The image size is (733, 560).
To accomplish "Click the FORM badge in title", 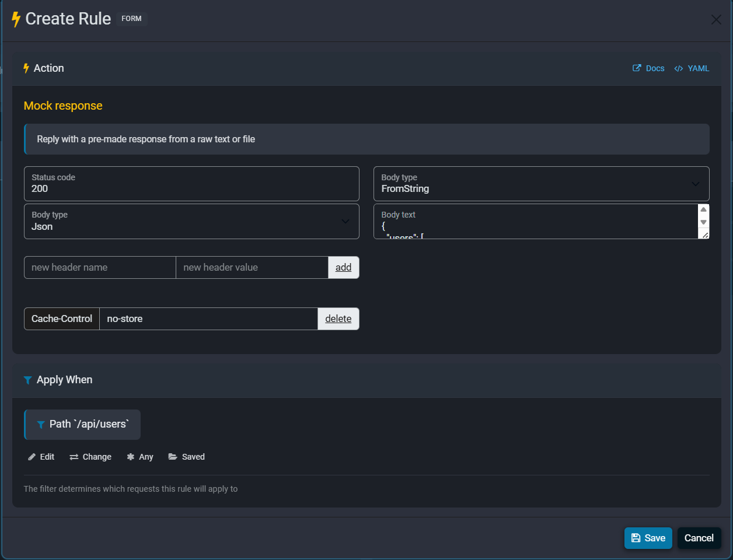I will 131,19.
